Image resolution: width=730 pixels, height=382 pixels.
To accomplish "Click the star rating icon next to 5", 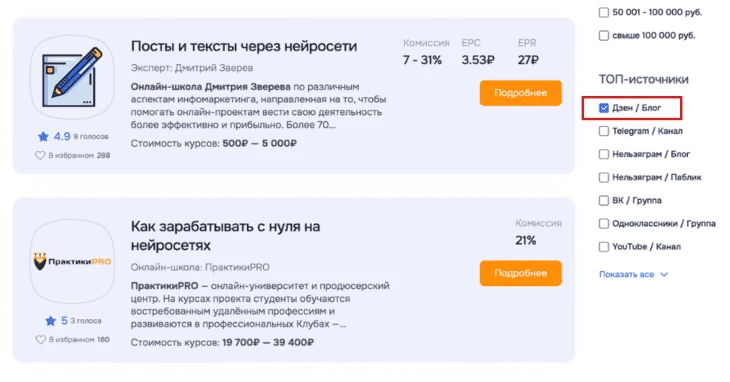I will click(x=50, y=321).
